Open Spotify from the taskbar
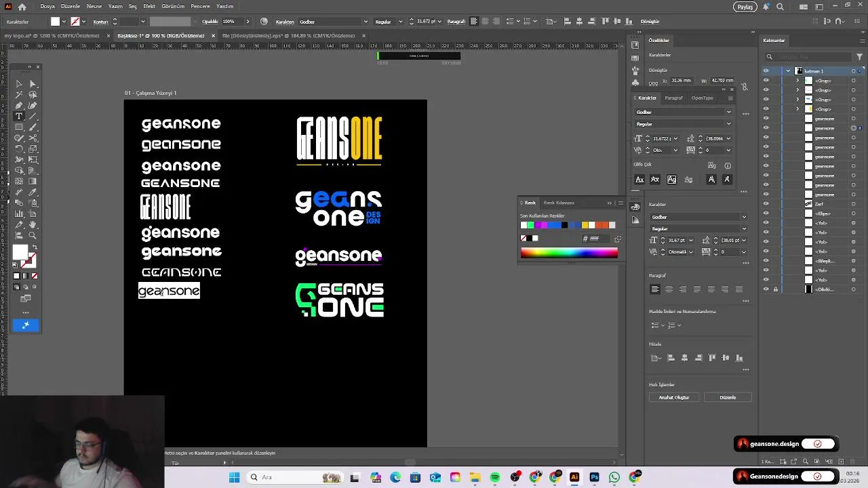Viewport: 868px width, 488px height. (x=495, y=477)
